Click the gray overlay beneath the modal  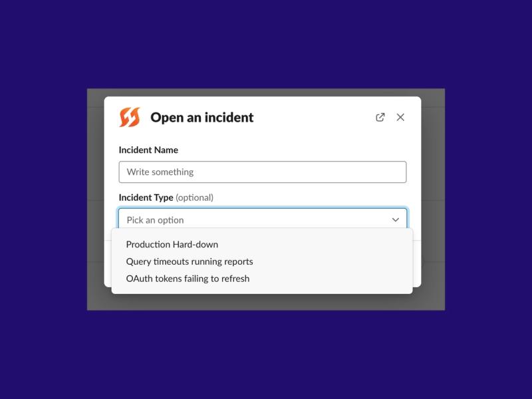point(266,302)
